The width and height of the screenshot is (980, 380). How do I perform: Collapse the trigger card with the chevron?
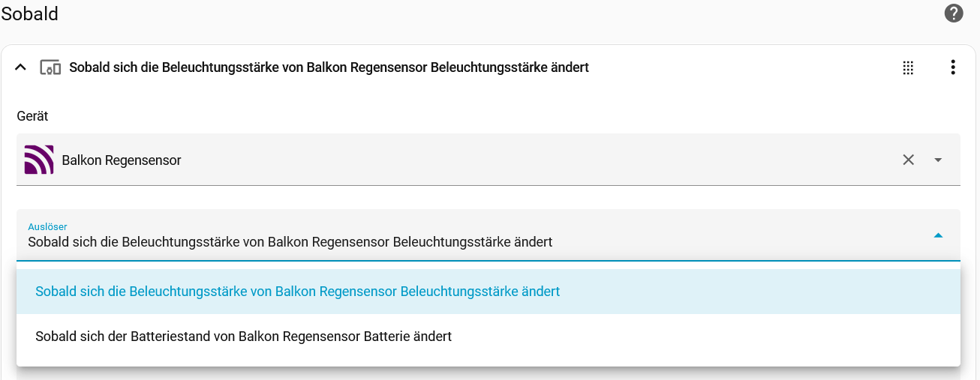pyautogui.click(x=21, y=67)
